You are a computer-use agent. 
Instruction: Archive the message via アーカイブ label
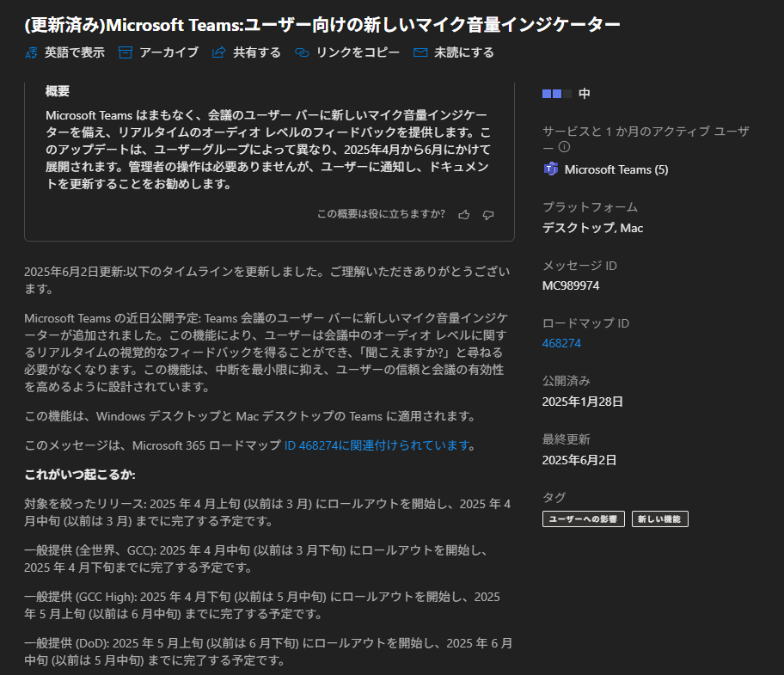169,52
